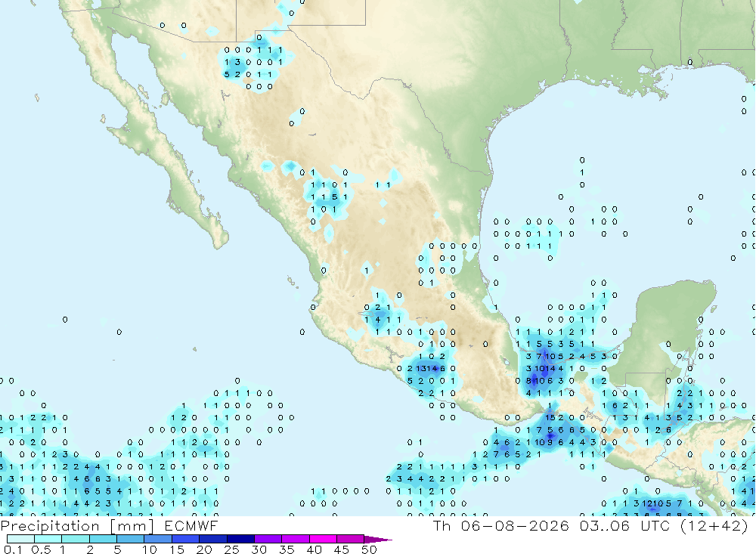The width and height of the screenshot is (756, 554).
Task: Click the legend value "40"
Action: click(314, 549)
